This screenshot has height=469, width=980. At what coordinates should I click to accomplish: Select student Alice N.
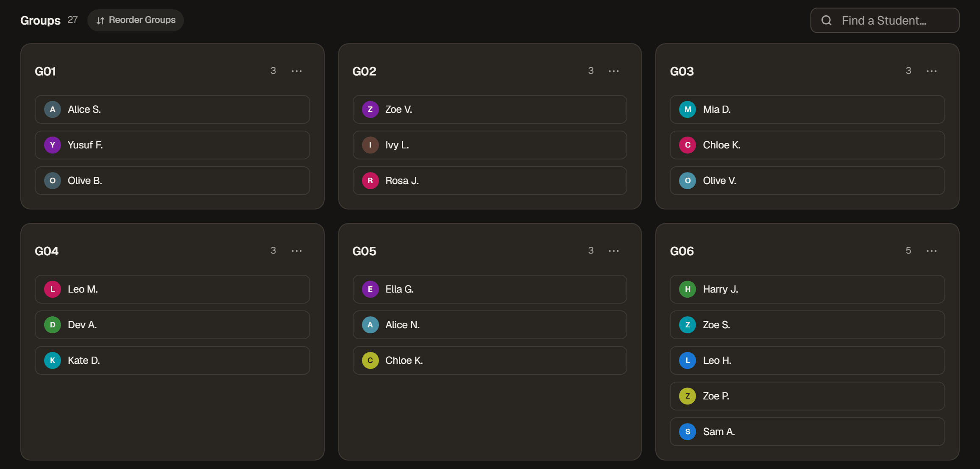[x=490, y=325]
